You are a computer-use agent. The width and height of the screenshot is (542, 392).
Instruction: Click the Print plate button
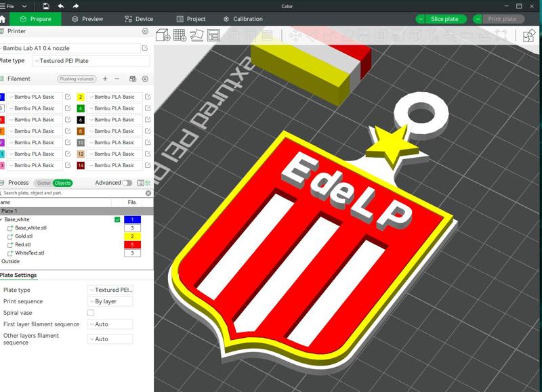pyautogui.click(x=502, y=19)
